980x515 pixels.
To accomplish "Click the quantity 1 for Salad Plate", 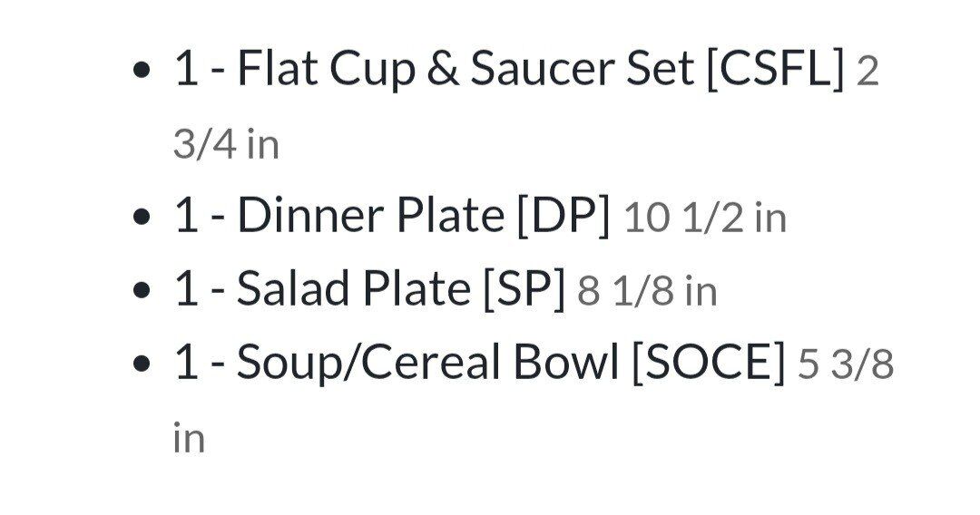I will tap(186, 290).
